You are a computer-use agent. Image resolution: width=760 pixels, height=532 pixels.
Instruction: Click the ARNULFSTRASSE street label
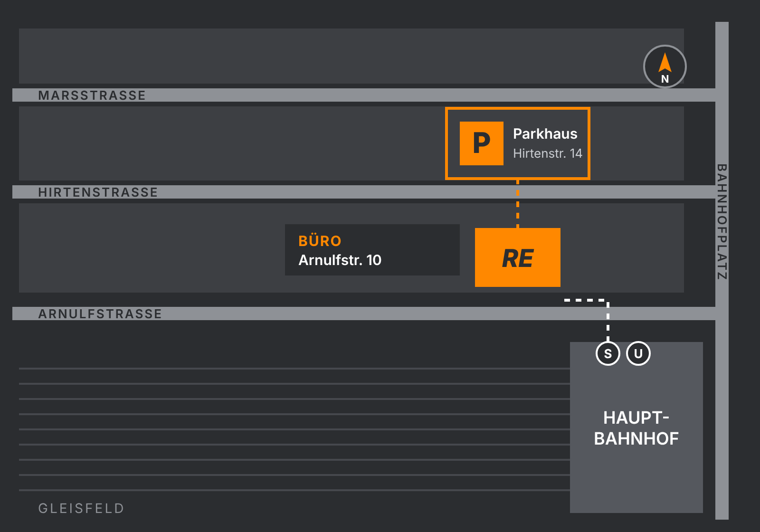100,314
